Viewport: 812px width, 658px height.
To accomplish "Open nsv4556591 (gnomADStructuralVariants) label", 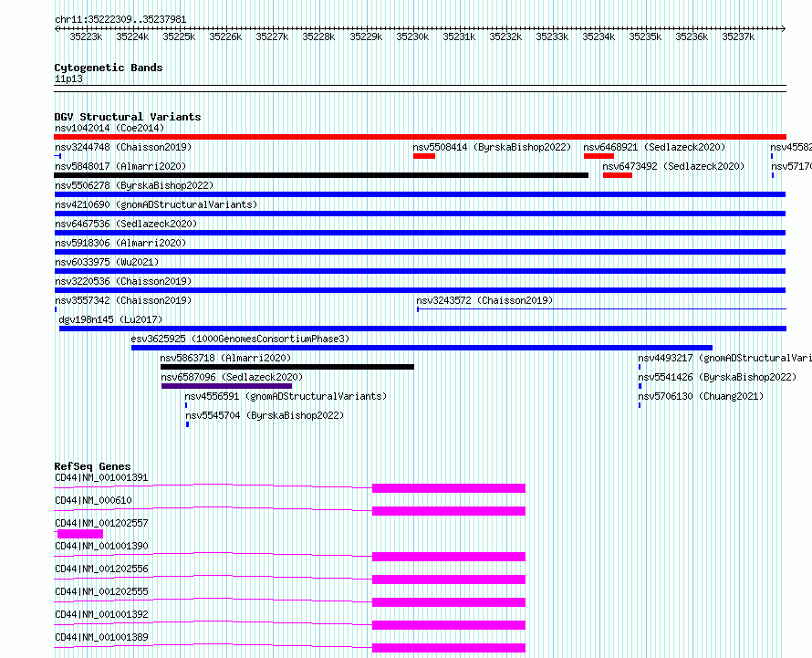I will pyautogui.click(x=286, y=396).
